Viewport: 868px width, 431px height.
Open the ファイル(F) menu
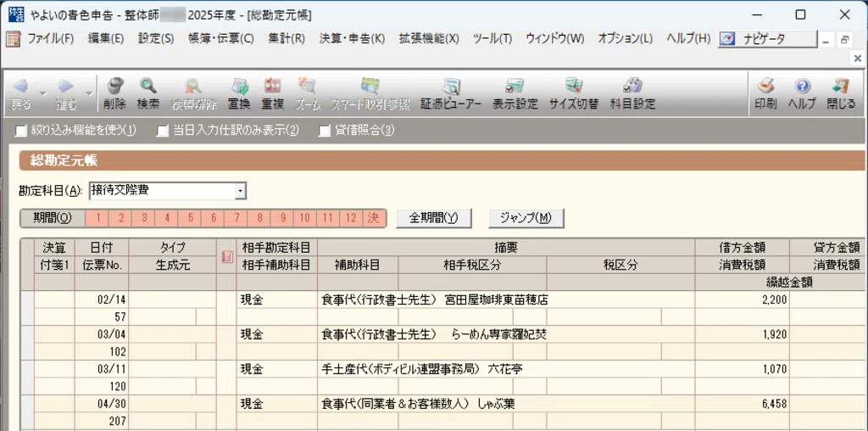point(50,39)
